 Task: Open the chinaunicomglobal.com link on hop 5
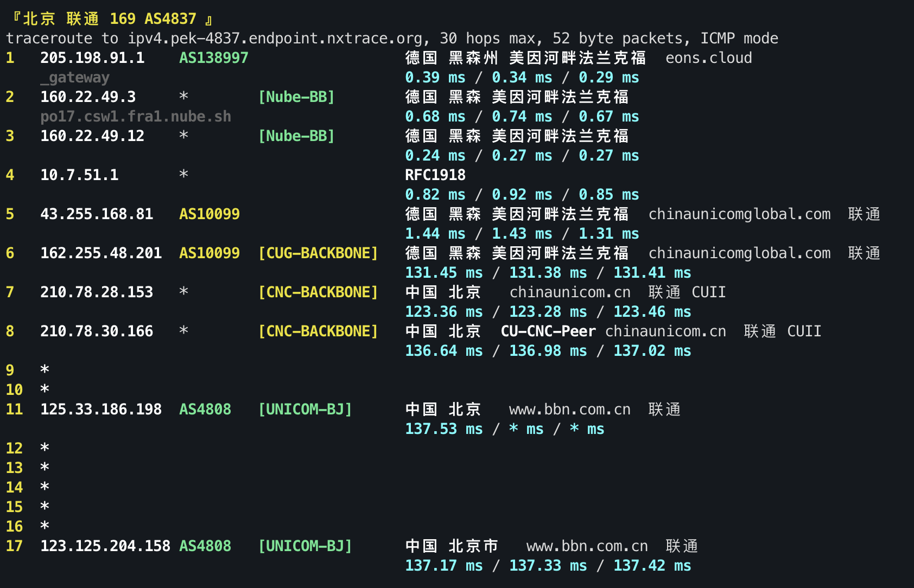point(739,214)
